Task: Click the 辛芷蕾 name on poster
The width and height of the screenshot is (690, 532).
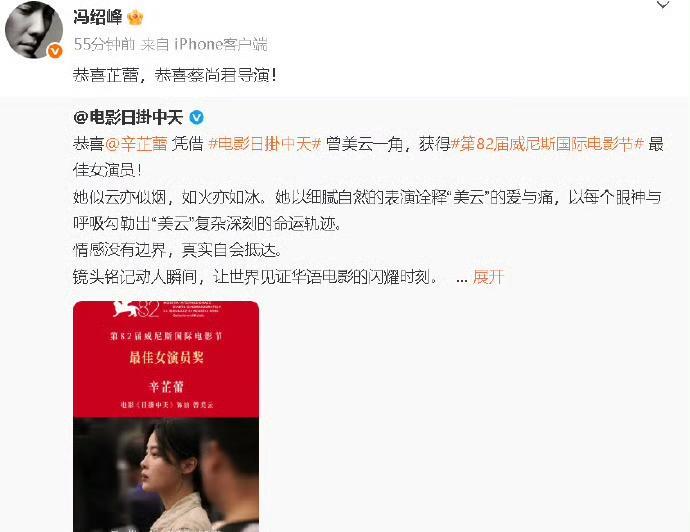Action: [x=166, y=387]
